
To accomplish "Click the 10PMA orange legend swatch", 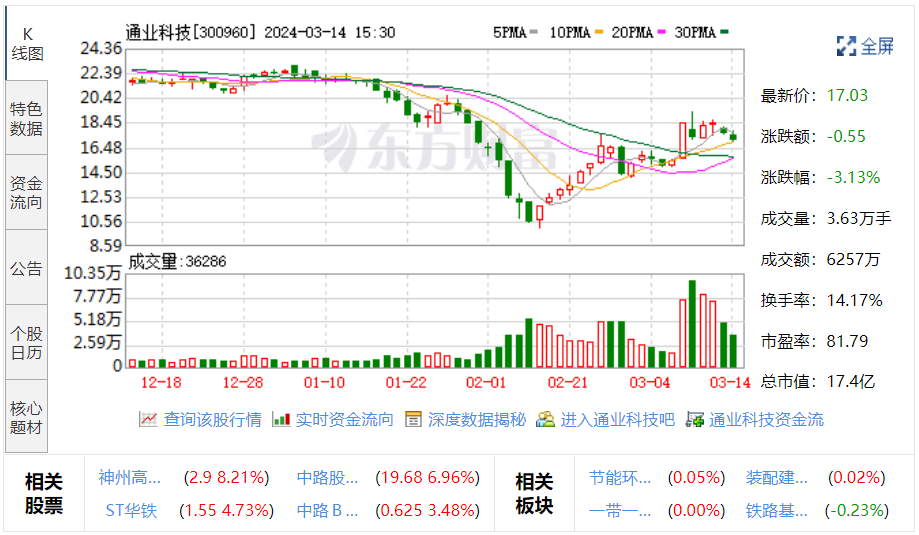I will (598, 32).
